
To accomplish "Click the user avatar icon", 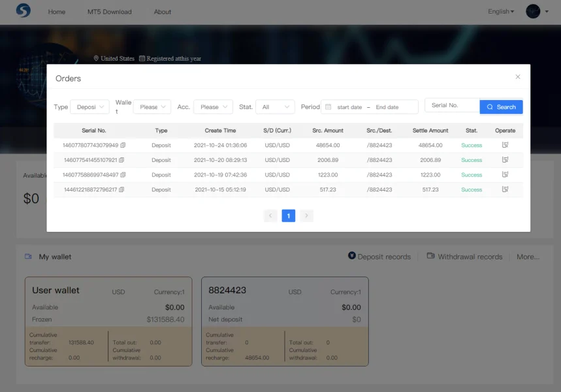I will click(x=533, y=11).
